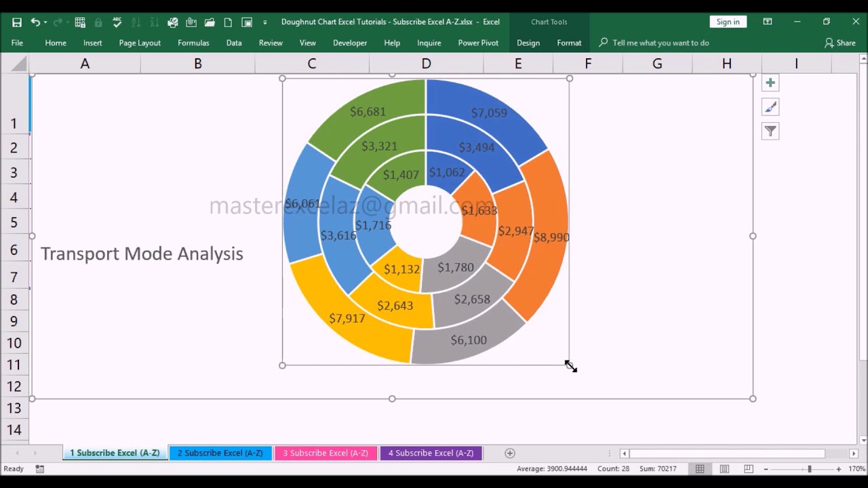Open Customize Quick Access Toolbar dropdown
The height and width of the screenshot is (488, 868).
pos(264,22)
